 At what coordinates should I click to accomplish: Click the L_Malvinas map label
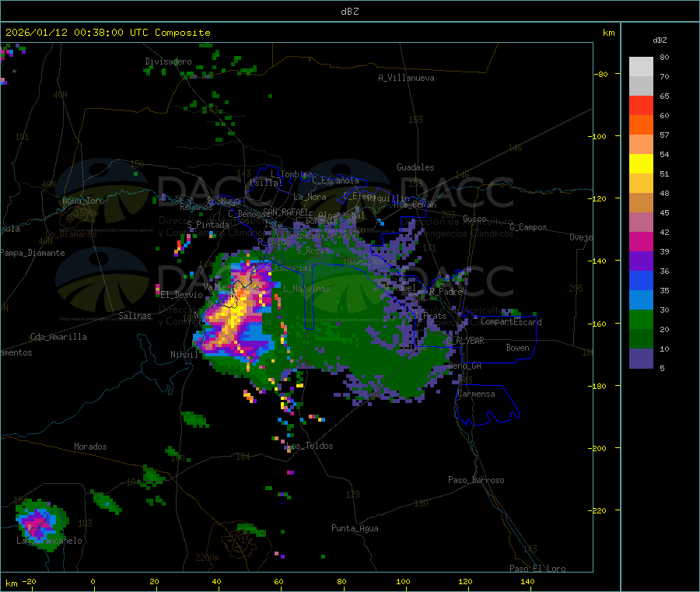pos(306,289)
